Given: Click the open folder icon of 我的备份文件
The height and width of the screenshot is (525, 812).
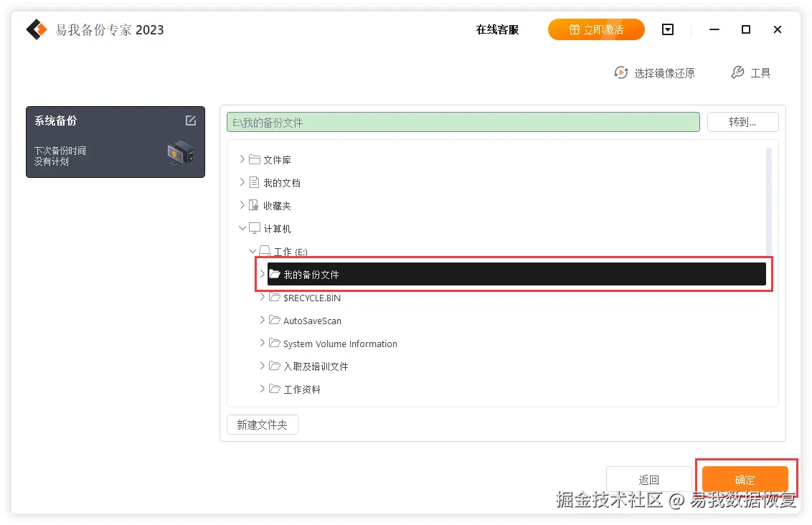Looking at the screenshot, I should click(x=275, y=274).
